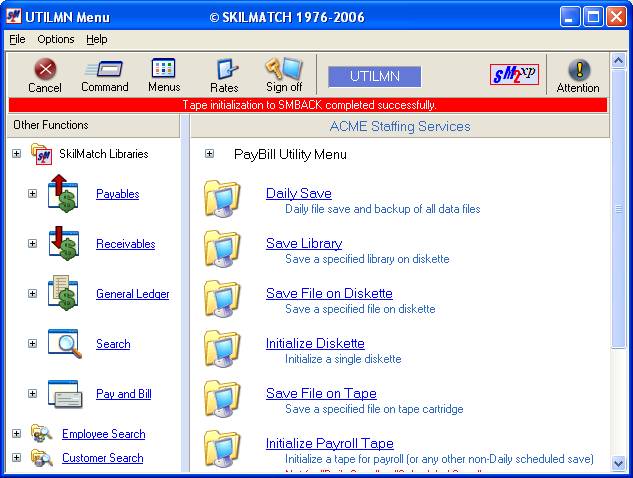Click the Customer Search icon
This screenshot has height=478, width=633.
coord(42,458)
